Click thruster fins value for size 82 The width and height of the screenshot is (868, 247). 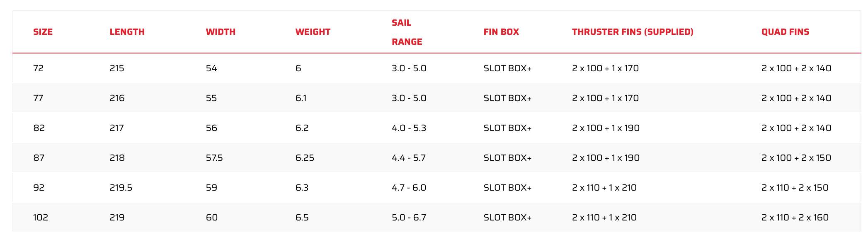coord(606,128)
